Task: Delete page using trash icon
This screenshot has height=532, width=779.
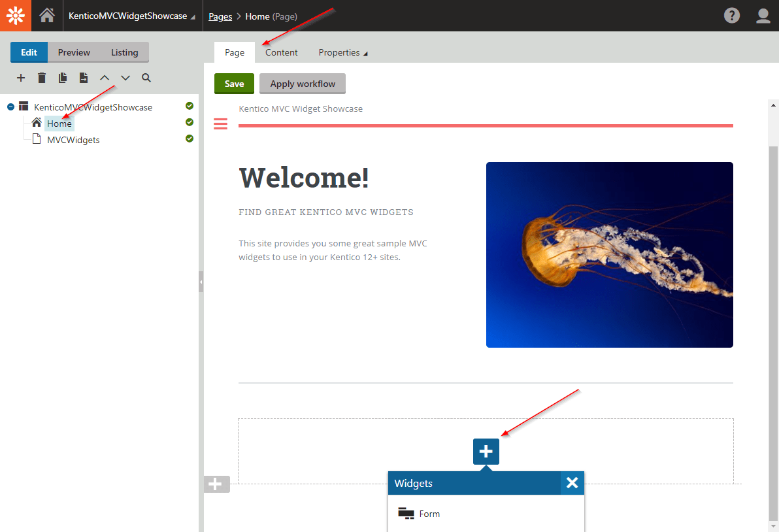Action: [42, 78]
